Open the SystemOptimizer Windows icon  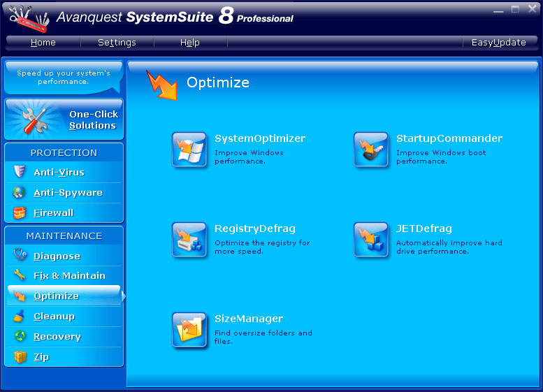pos(189,150)
